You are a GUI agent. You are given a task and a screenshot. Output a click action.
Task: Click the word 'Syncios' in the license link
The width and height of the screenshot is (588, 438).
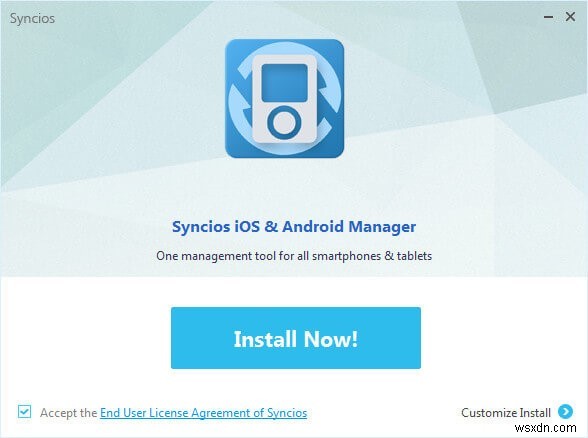click(287, 413)
